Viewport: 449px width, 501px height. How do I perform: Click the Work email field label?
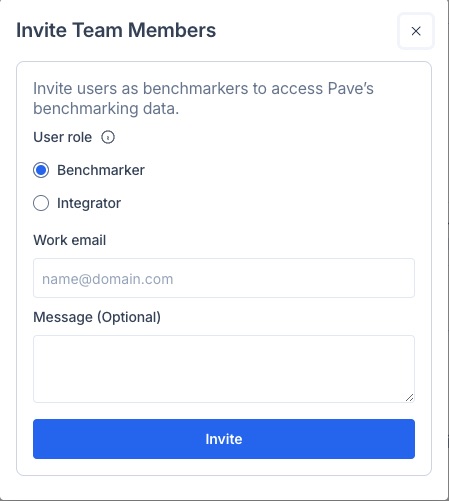[x=70, y=240]
